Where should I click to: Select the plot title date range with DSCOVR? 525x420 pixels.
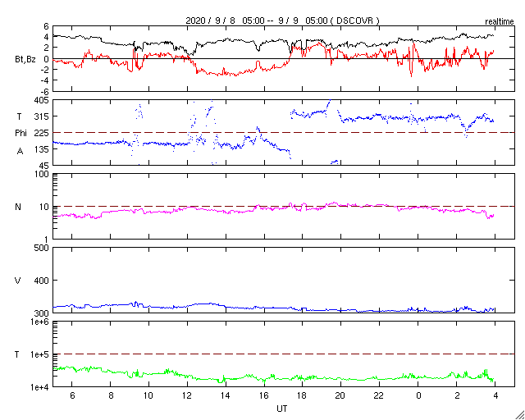(x=282, y=21)
